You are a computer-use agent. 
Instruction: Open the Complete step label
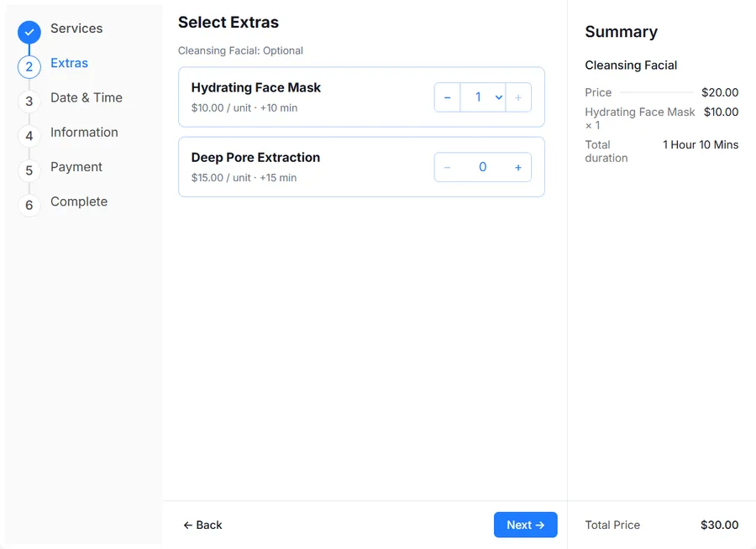[x=79, y=201]
